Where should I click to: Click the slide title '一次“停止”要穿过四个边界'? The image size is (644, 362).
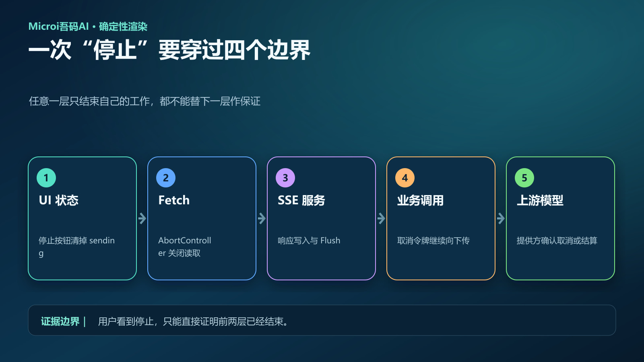tap(169, 50)
